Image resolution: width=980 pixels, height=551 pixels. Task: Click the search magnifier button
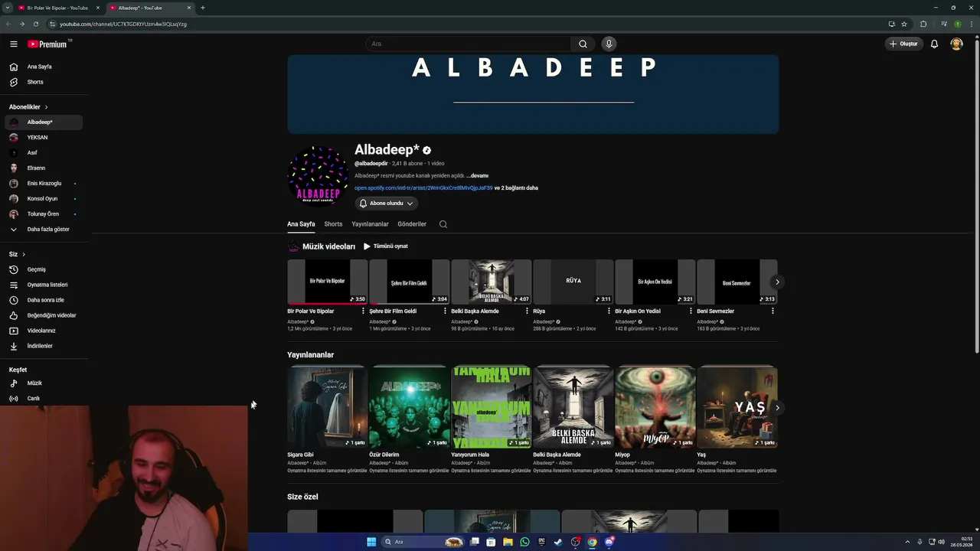pos(583,44)
